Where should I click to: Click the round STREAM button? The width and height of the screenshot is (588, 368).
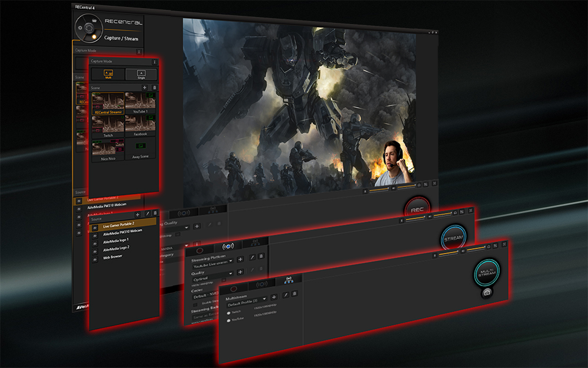[x=454, y=238]
